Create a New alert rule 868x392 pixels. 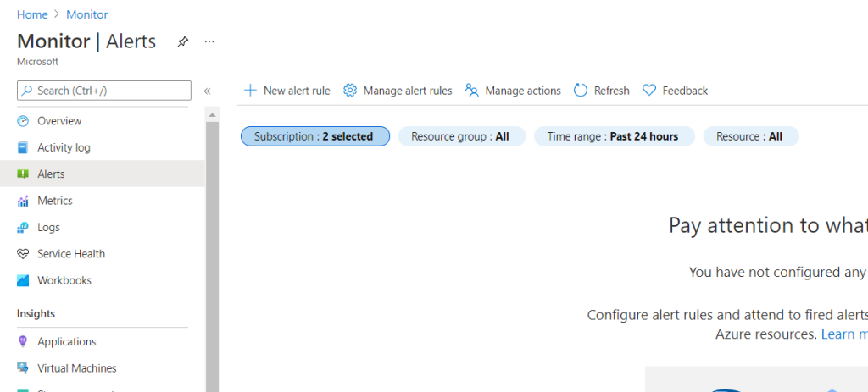click(x=287, y=91)
